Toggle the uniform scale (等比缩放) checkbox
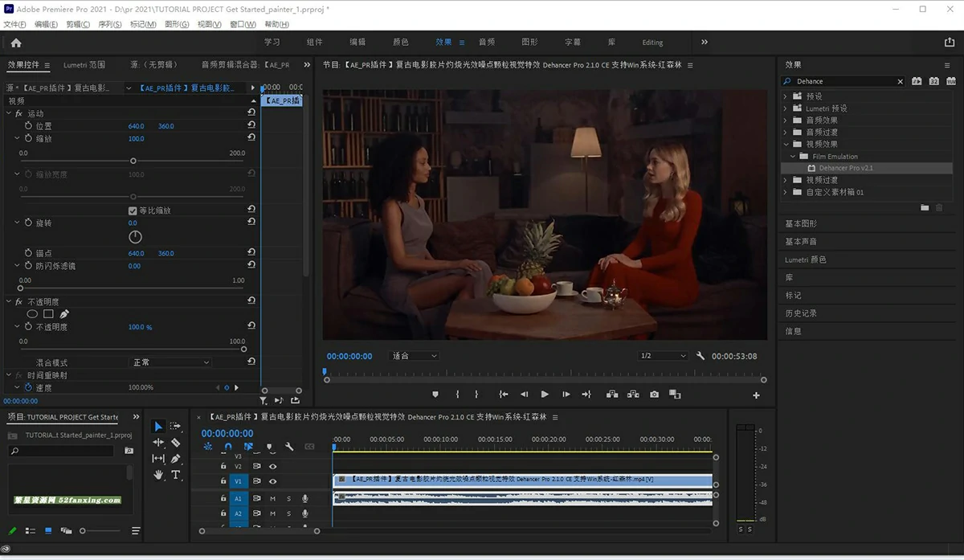This screenshot has width=964, height=560. [133, 211]
